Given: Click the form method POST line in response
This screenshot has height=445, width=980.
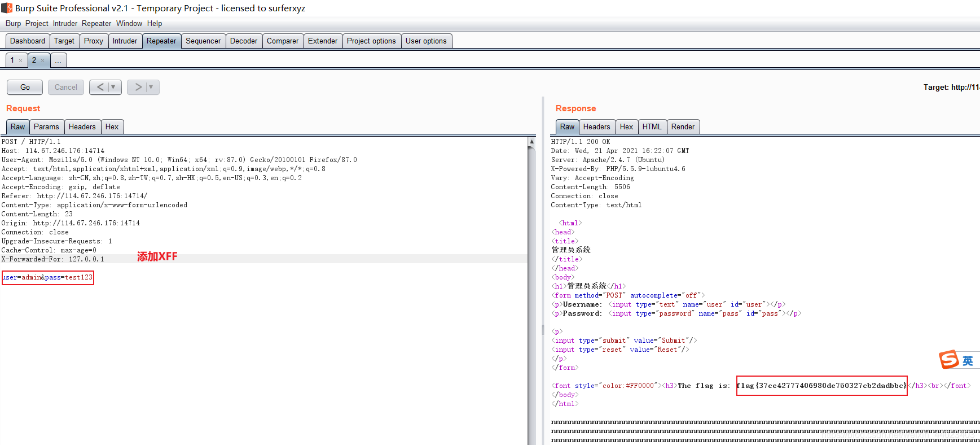Looking at the screenshot, I should pos(628,295).
